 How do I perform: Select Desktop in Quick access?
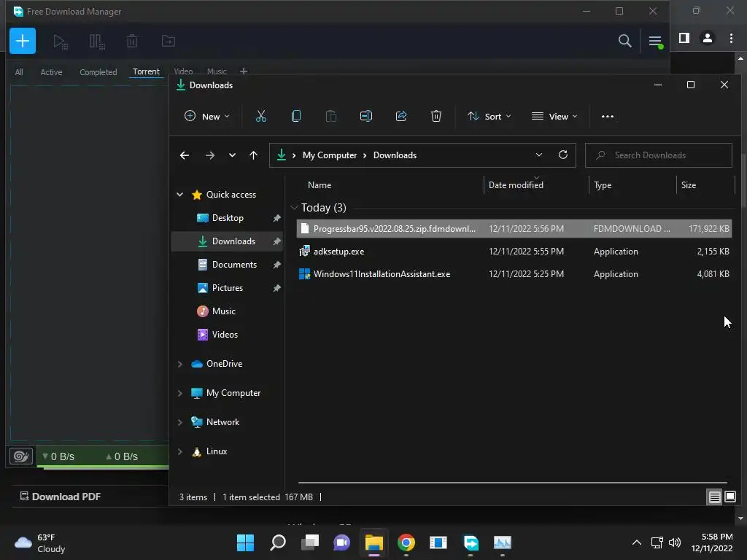[228, 217]
